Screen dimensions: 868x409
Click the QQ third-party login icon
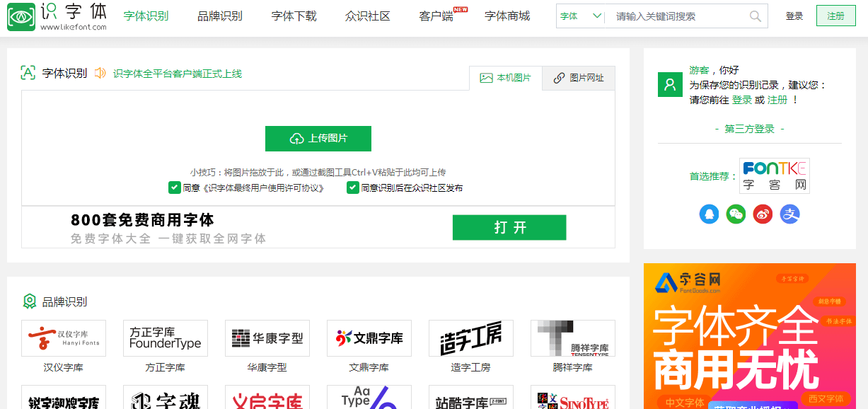click(709, 214)
